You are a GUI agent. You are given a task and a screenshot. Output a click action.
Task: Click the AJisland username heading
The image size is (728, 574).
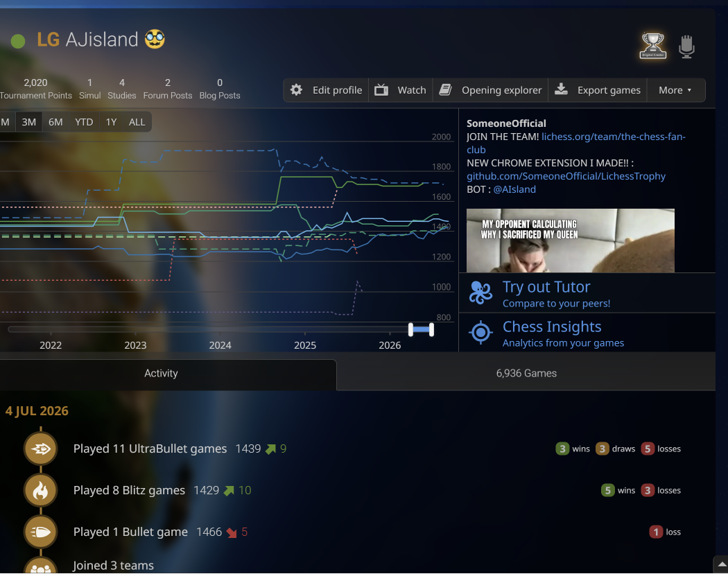pyautogui.click(x=102, y=40)
